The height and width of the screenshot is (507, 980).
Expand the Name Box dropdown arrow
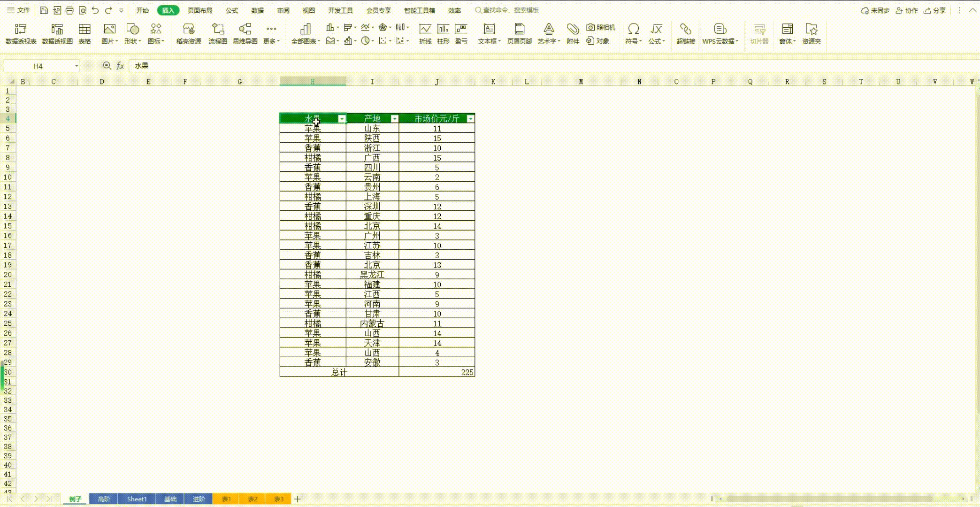click(77, 66)
